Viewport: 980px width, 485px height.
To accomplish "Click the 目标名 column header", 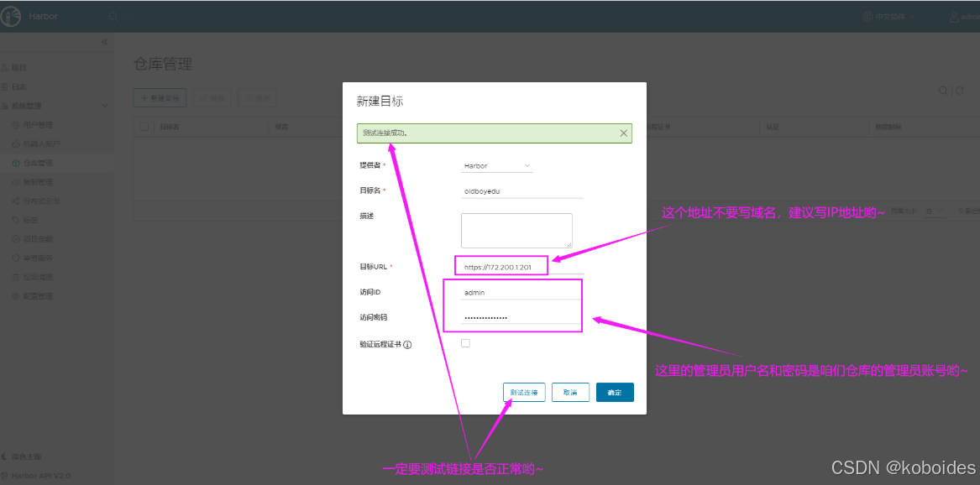I will (170, 127).
